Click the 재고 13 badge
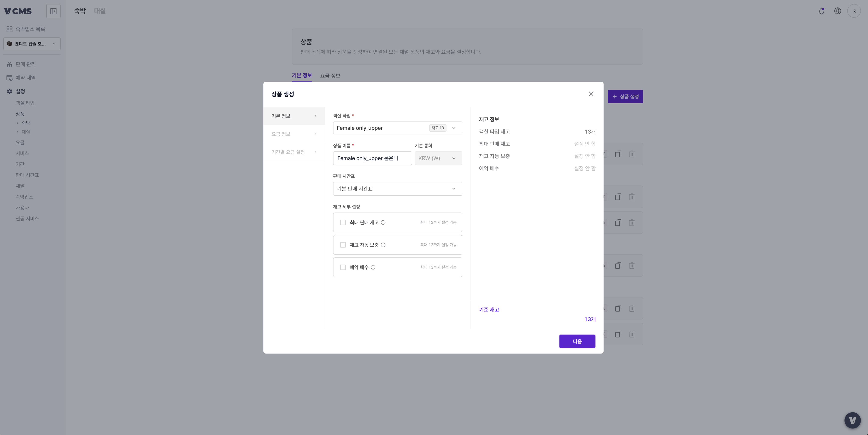Image resolution: width=868 pixels, height=435 pixels. click(x=437, y=128)
